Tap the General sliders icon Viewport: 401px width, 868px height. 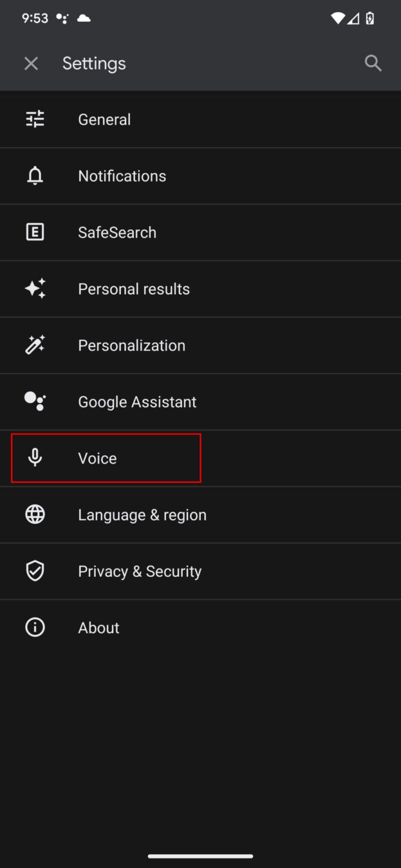(x=35, y=119)
